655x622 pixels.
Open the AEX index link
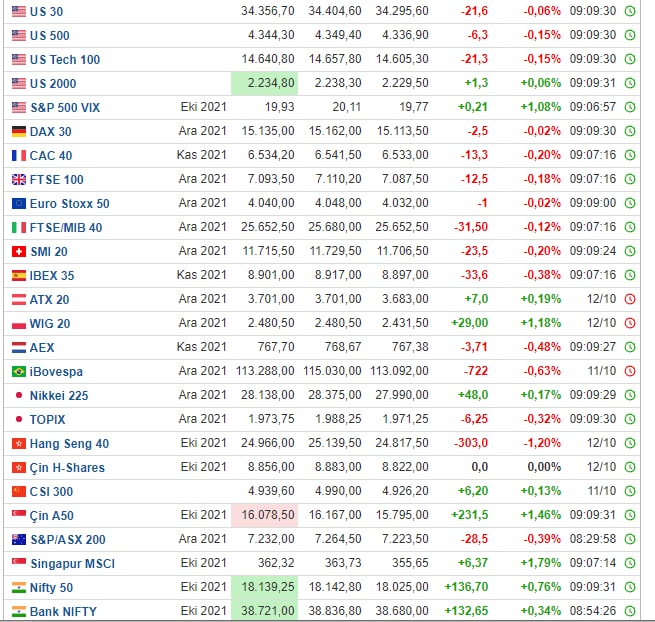point(42,348)
